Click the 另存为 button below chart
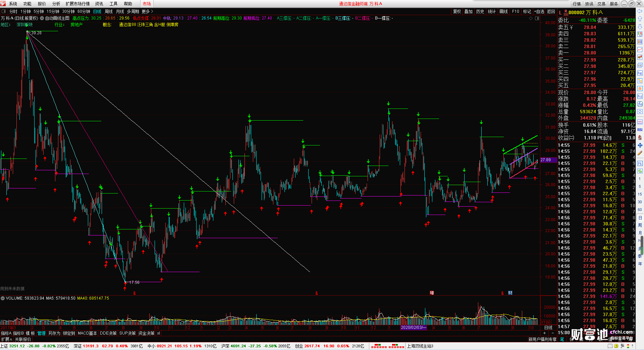This screenshot has width=644, height=350. [54, 333]
